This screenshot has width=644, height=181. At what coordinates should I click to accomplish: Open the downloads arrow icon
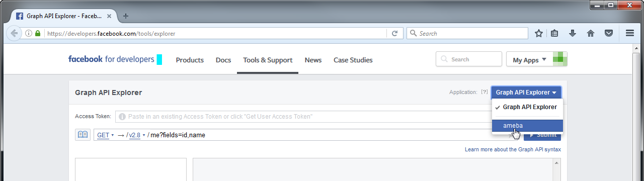pos(573,34)
